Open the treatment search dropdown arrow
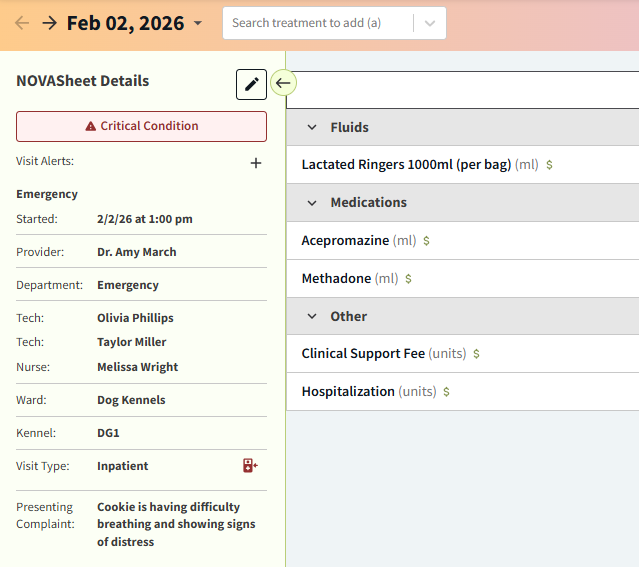The width and height of the screenshot is (639, 567). click(430, 23)
